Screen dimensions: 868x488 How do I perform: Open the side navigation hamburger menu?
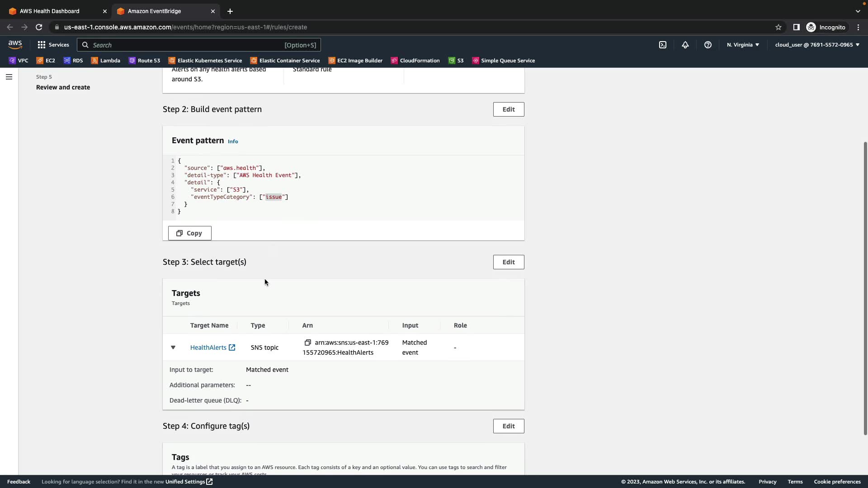[9, 77]
